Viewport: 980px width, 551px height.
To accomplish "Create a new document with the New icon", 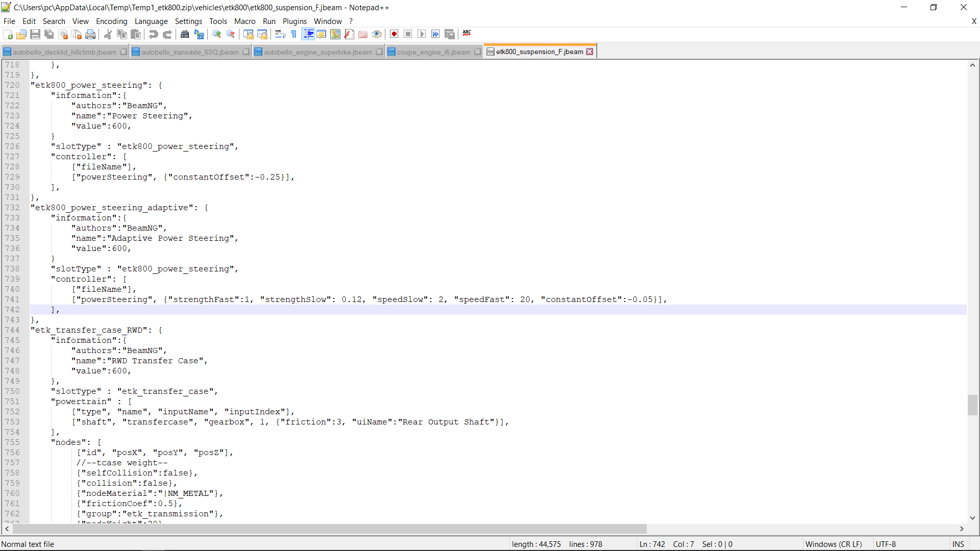I will click(8, 34).
